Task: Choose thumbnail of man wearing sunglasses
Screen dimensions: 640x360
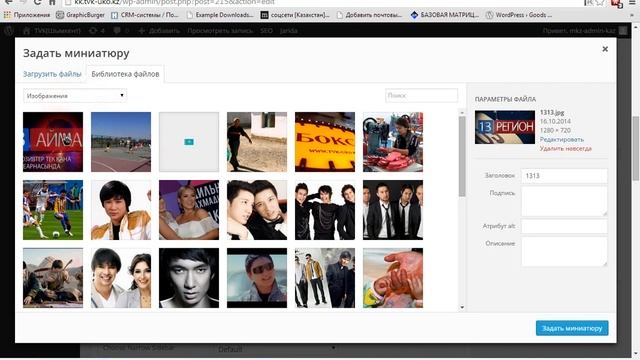Action: [x=257, y=278]
